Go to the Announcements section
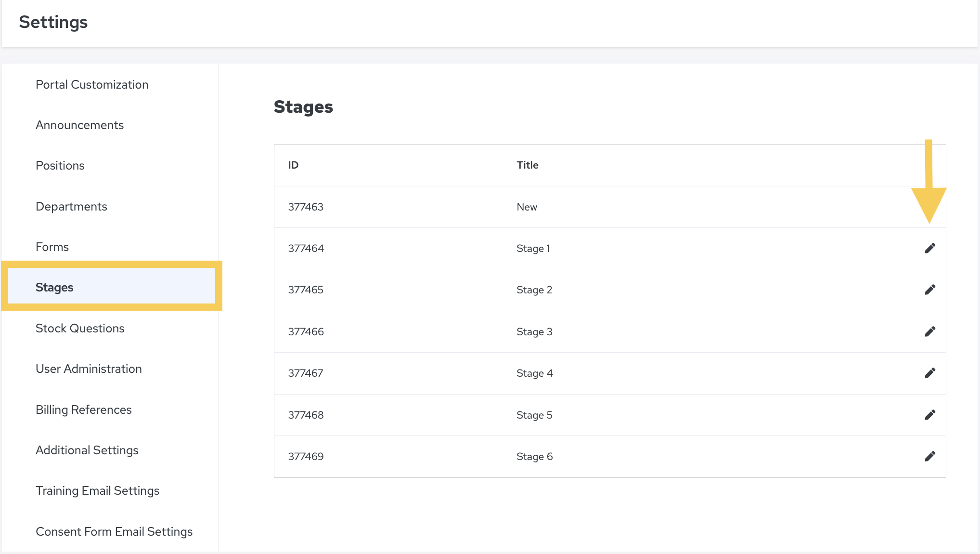The height and width of the screenshot is (554, 980). (x=79, y=125)
